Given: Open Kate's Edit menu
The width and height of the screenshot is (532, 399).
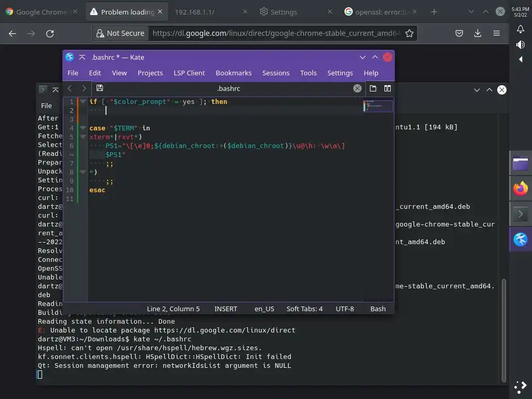Looking at the screenshot, I should tap(95, 73).
